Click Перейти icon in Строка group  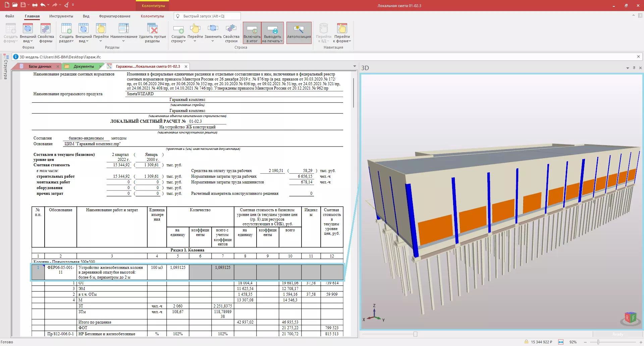point(195,33)
